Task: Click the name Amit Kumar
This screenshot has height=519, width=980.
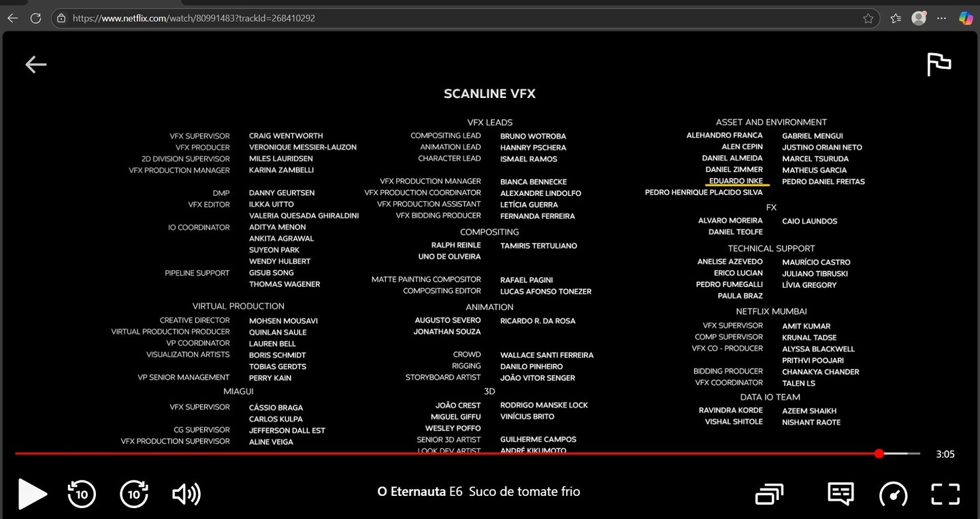Action: [806, 327]
